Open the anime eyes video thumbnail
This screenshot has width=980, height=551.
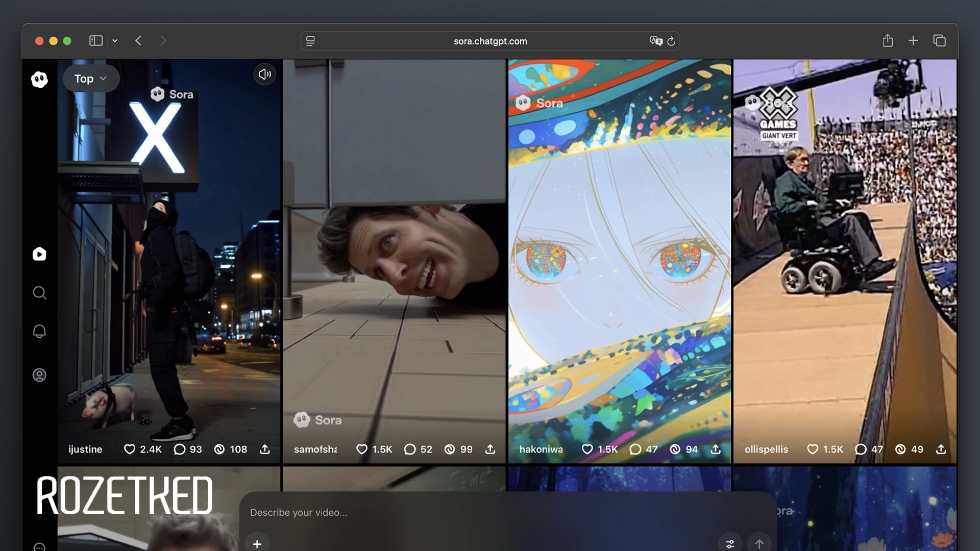point(619,255)
